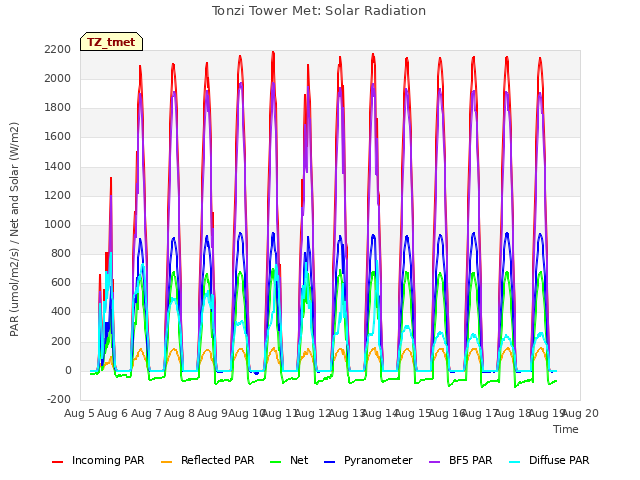Click the -200 y-axis tick label
Viewport: 640px width, 480px height.
(x=59, y=400)
